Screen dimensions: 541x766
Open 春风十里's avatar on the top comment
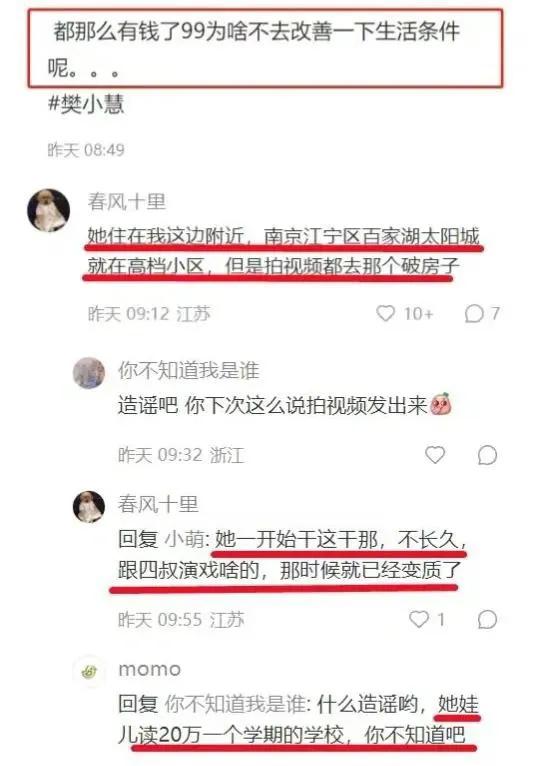[48, 210]
